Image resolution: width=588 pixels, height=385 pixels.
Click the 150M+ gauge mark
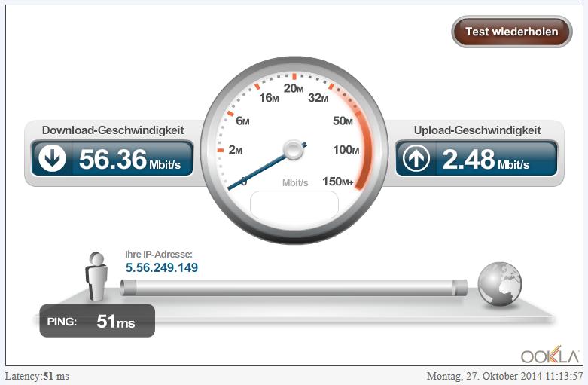click(337, 182)
